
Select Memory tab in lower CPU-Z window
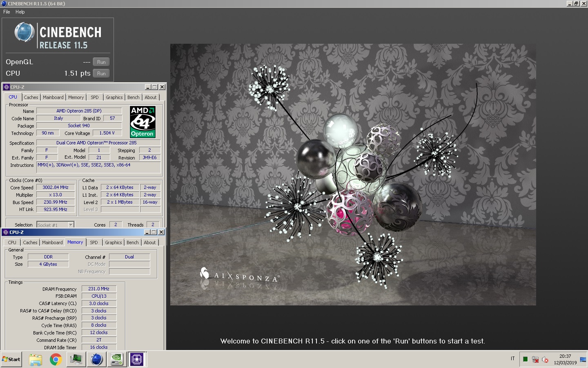[x=75, y=242]
